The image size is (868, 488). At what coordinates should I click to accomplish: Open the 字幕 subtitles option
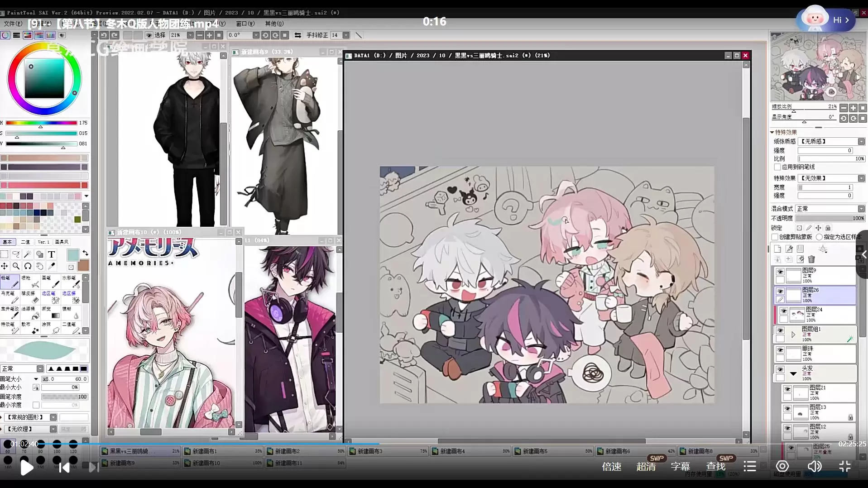(x=681, y=467)
